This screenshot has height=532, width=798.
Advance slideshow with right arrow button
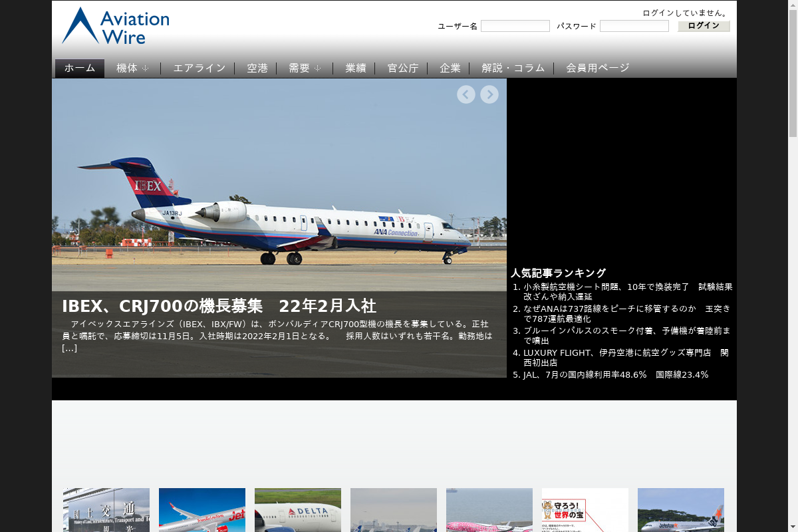489,94
